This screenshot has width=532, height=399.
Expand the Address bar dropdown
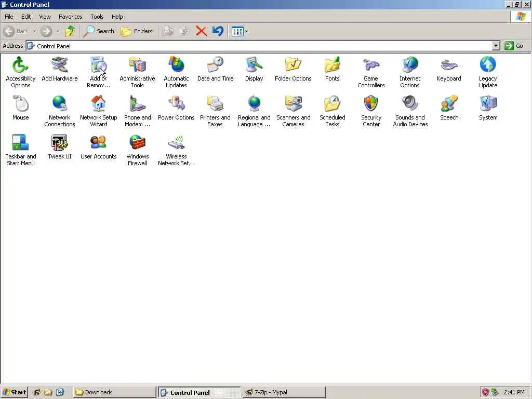[496, 46]
